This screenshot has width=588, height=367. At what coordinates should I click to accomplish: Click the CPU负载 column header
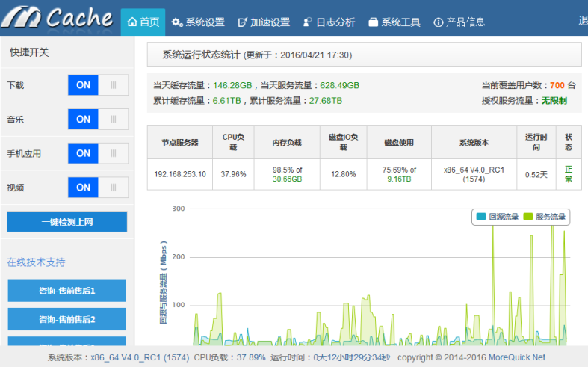pos(233,142)
